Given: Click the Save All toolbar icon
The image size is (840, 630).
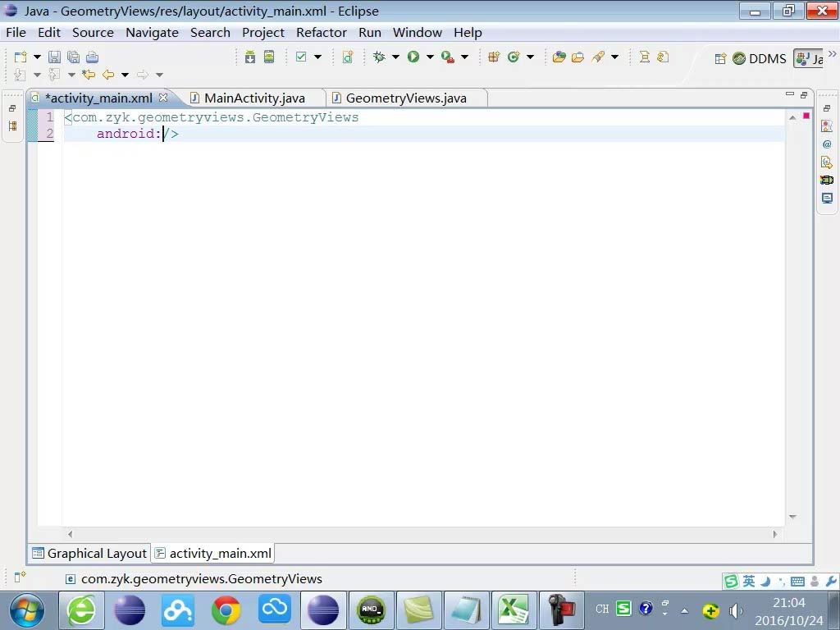Looking at the screenshot, I should [x=73, y=57].
